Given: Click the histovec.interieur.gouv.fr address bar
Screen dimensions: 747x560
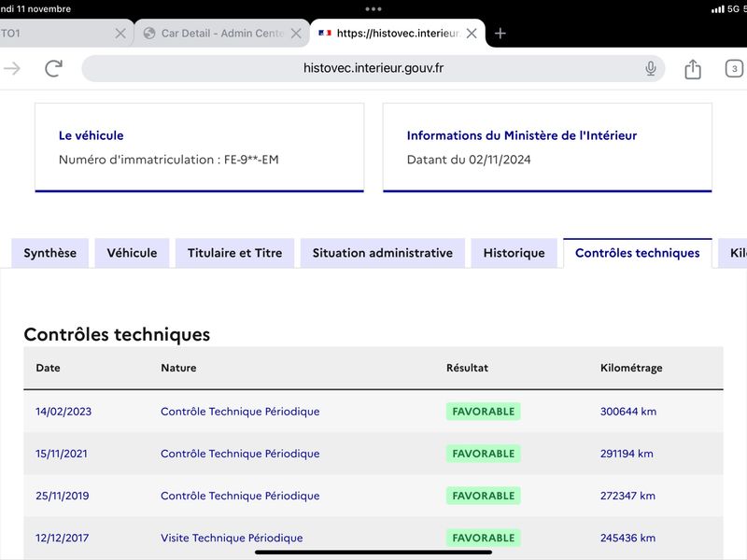Looking at the screenshot, I should click(x=373, y=68).
